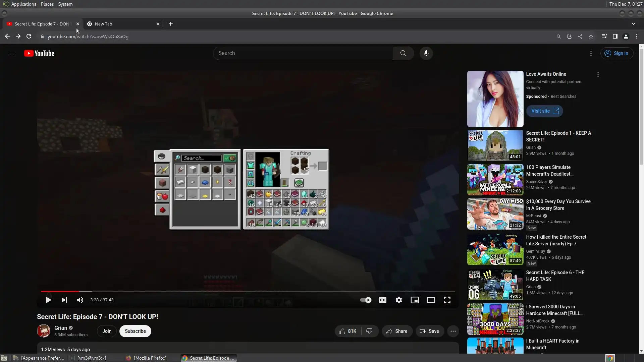Open more actions under the video
644x362 pixels.
453,331
